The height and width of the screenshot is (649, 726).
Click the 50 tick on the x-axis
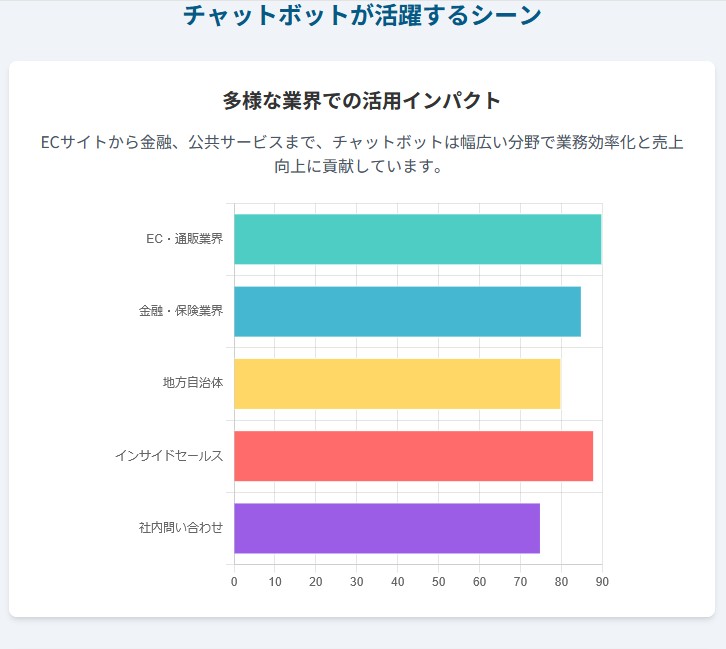click(x=438, y=582)
